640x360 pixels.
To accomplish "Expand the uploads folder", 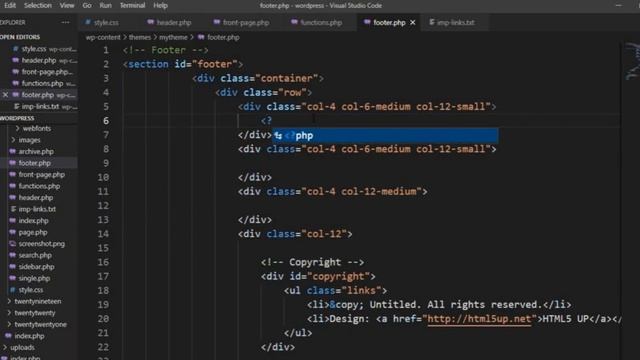I will tap(22, 347).
